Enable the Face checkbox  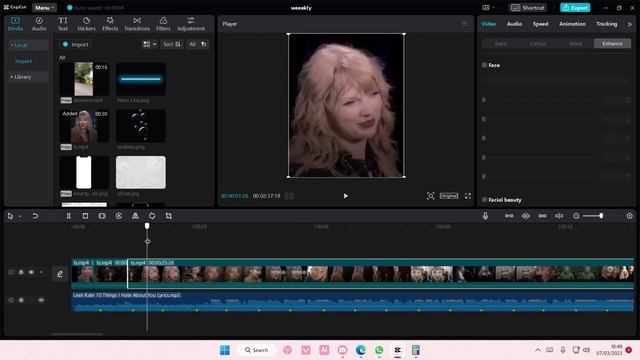tap(484, 65)
